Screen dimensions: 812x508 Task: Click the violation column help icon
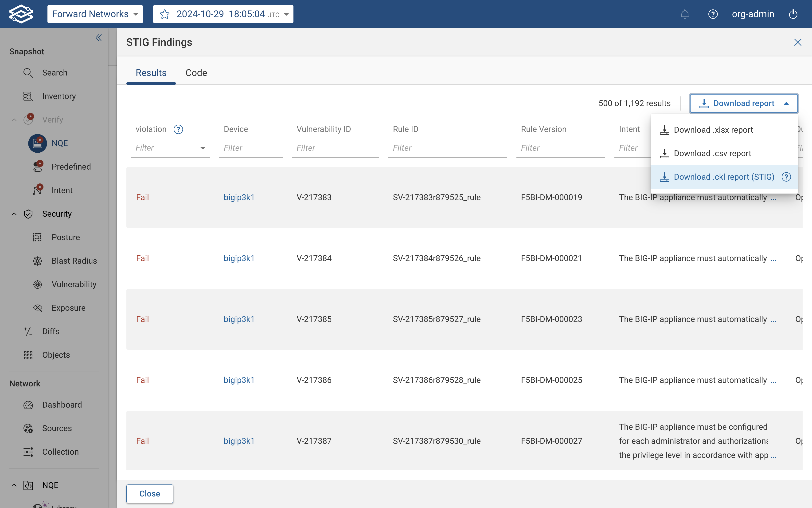[x=178, y=129]
